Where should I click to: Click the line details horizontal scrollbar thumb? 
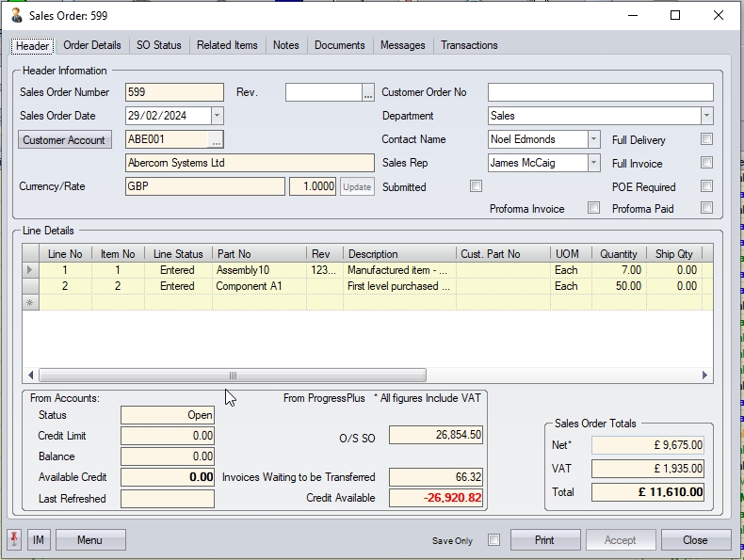(233, 375)
